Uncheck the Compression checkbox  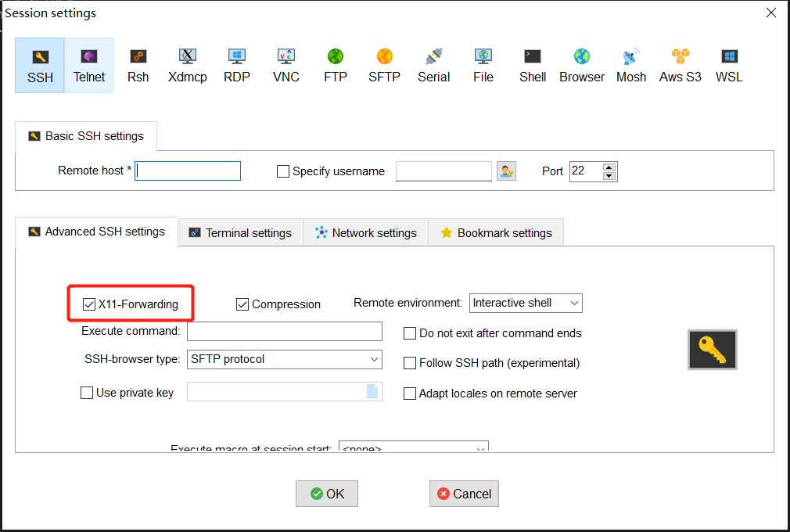(x=242, y=304)
